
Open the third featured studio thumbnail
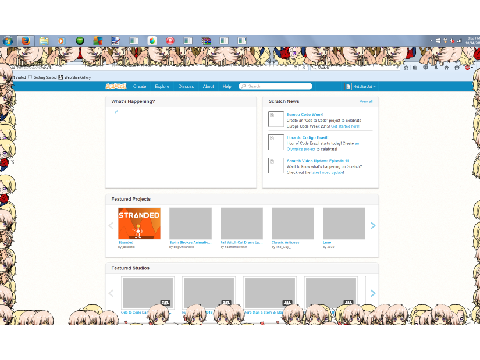click(x=270, y=293)
